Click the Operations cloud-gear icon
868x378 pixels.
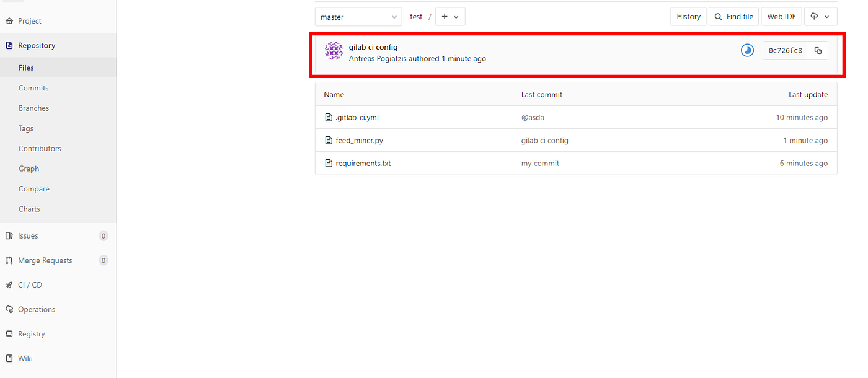tap(9, 309)
